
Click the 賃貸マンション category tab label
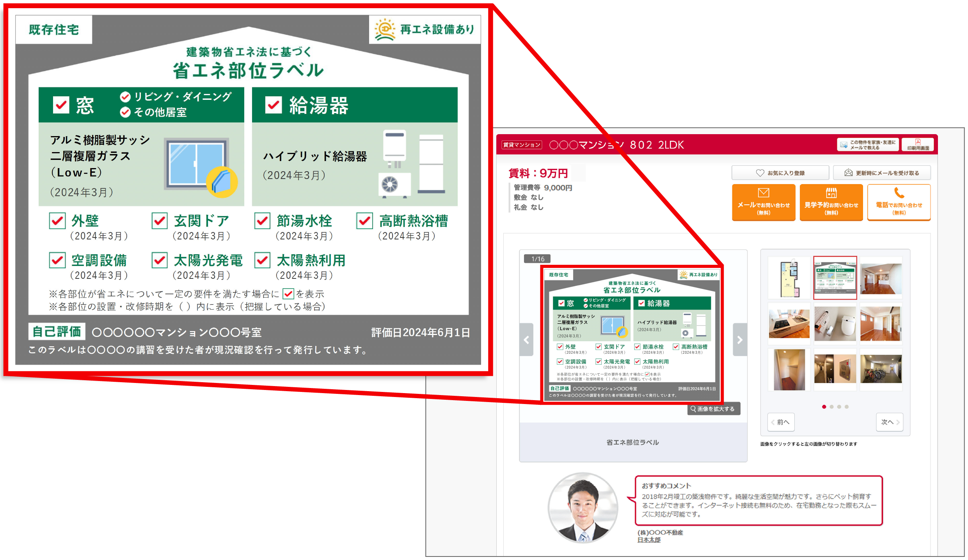[x=522, y=144]
